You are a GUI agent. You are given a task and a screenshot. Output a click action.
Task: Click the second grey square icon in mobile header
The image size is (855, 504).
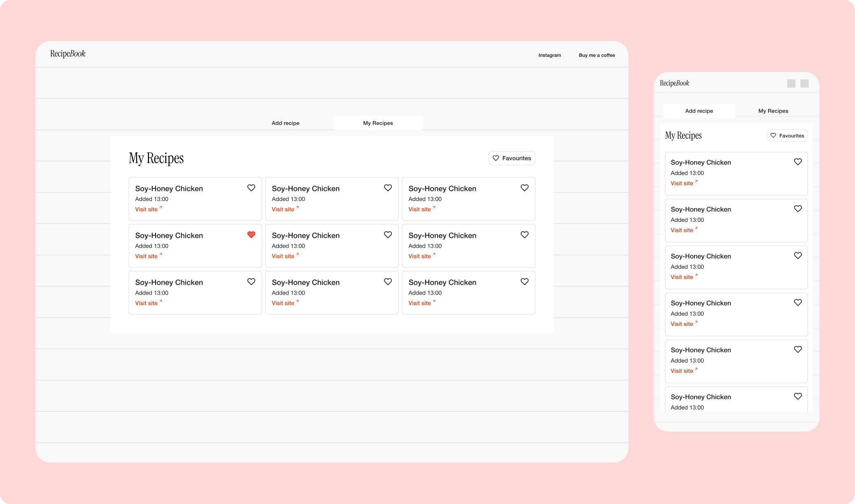point(804,84)
